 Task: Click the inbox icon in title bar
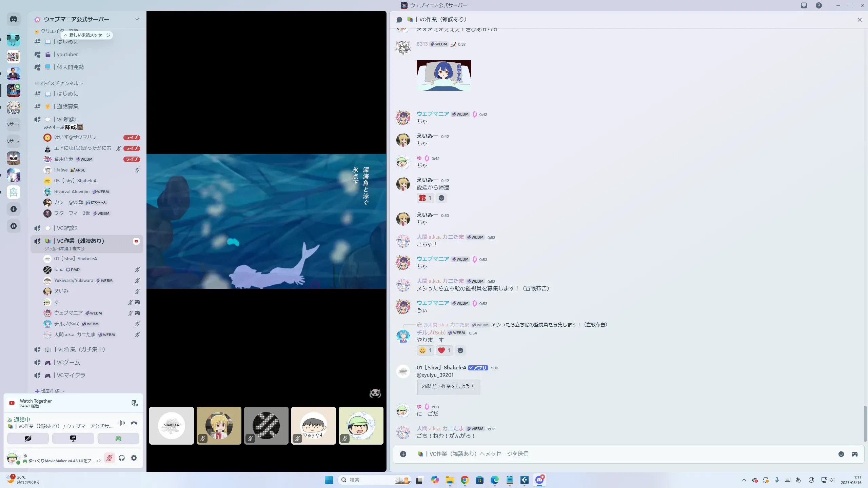[804, 5]
